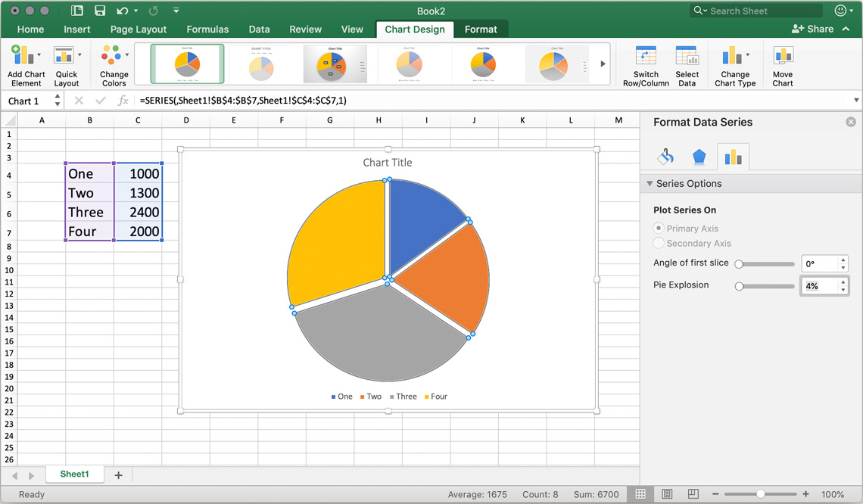The height and width of the screenshot is (504, 863).
Task: Select the first chart style thumbnail
Action: click(187, 64)
